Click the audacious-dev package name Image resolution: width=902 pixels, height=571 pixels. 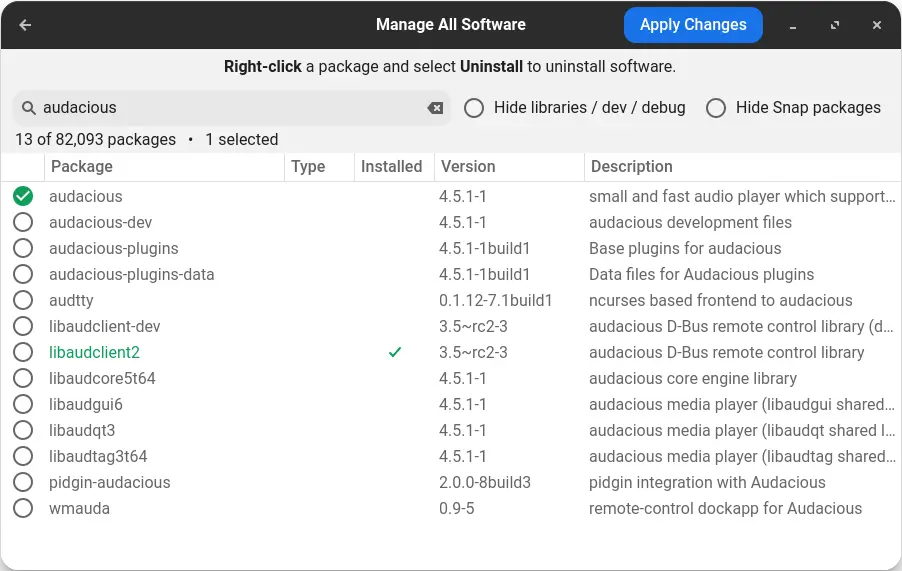click(101, 223)
